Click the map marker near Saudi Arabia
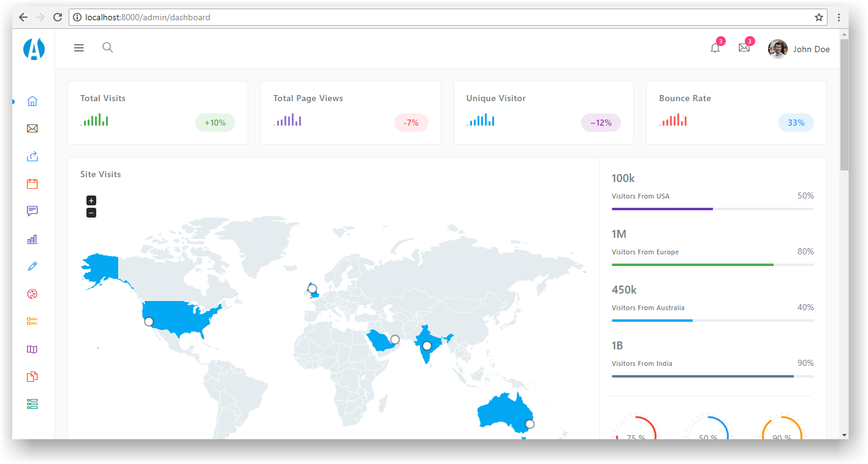Viewport: 868px width, 464px height. [x=395, y=340]
